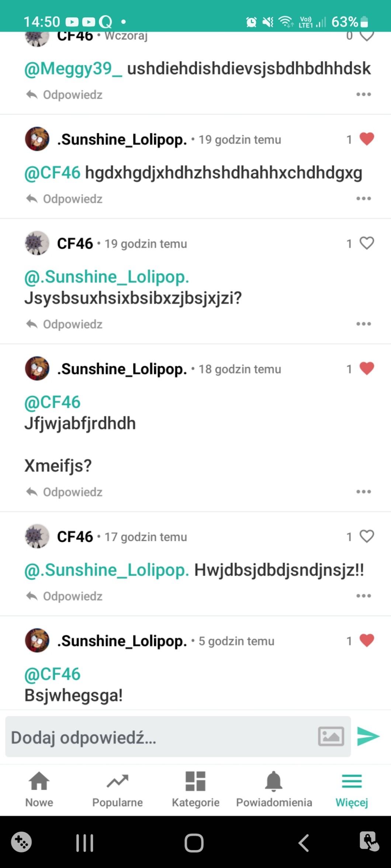The image size is (391, 868).
Task: Tap the attach image icon in reply box
Action: [x=331, y=736]
